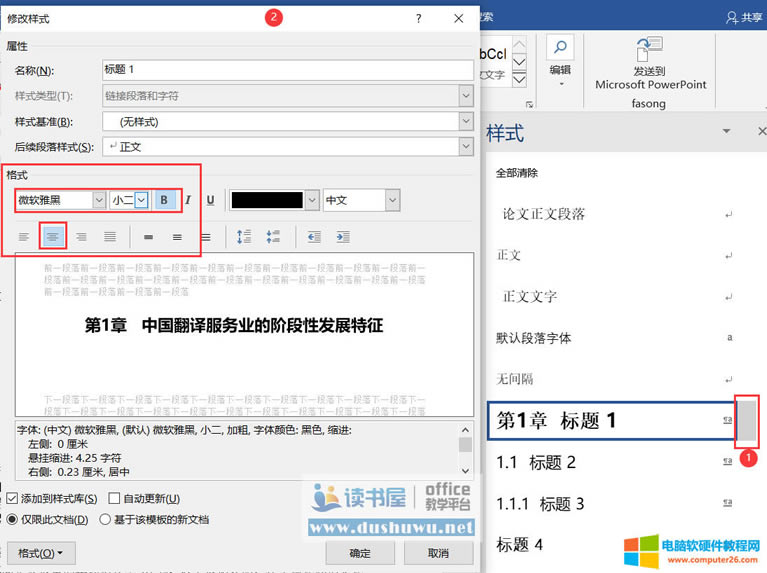Click the 确定 button

360,553
